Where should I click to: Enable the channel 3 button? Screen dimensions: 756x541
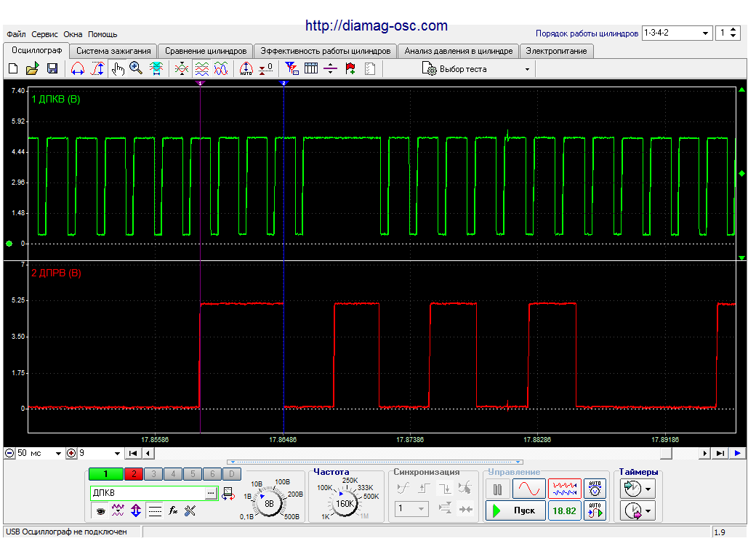click(153, 474)
